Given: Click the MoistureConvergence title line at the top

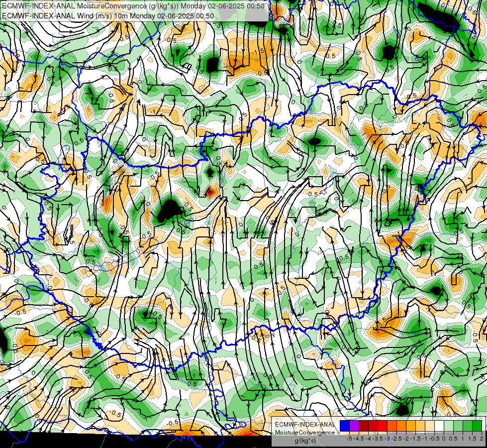Looking at the screenshot, I should (x=133, y=6).
